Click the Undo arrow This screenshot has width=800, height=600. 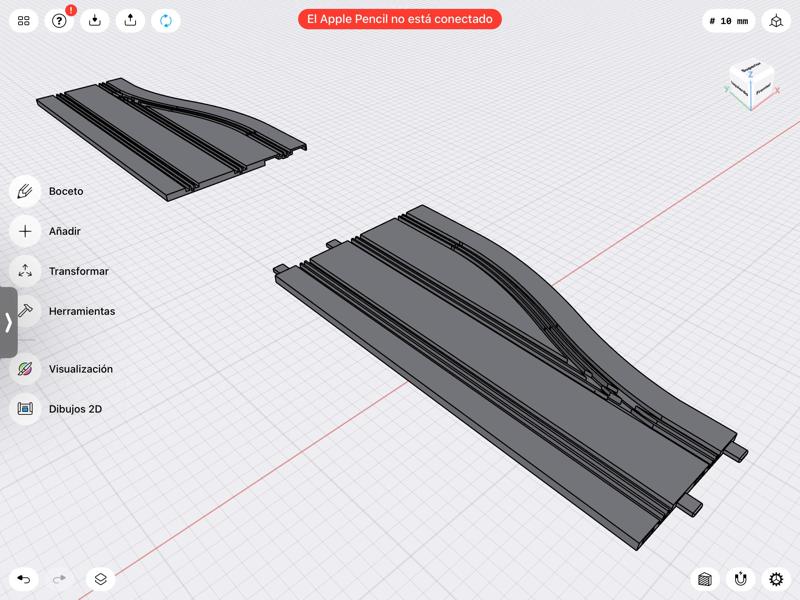[x=23, y=578]
